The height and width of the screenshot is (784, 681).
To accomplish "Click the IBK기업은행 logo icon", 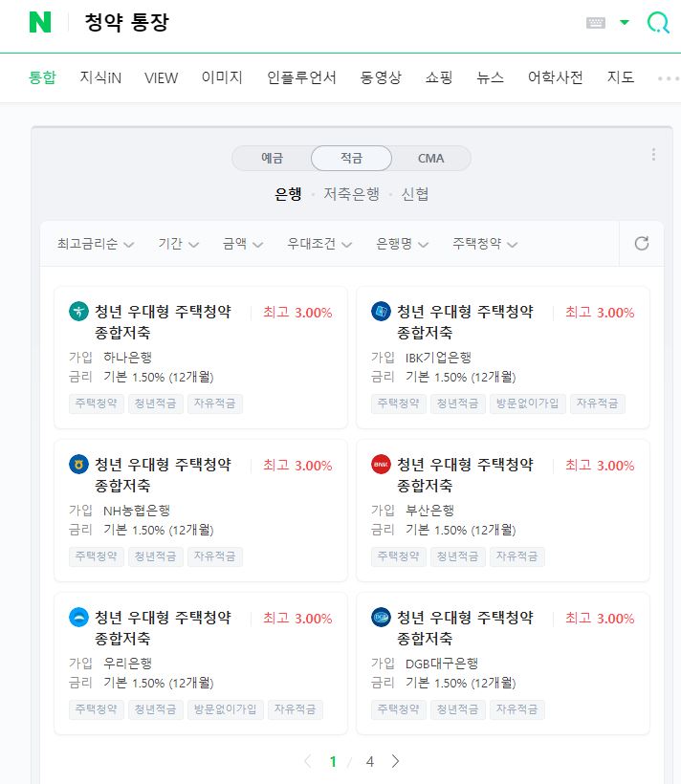I will 381,312.
